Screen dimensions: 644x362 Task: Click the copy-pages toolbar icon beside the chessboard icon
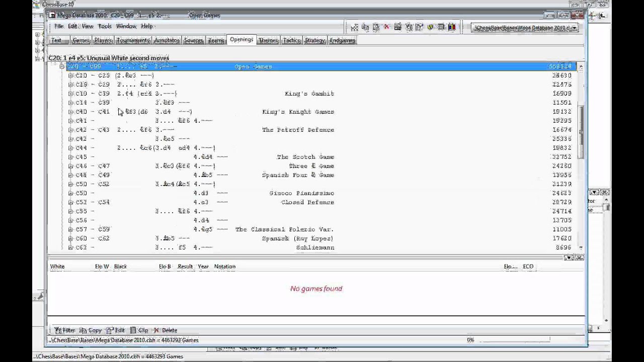pyautogui.click(x=365, y=27)
